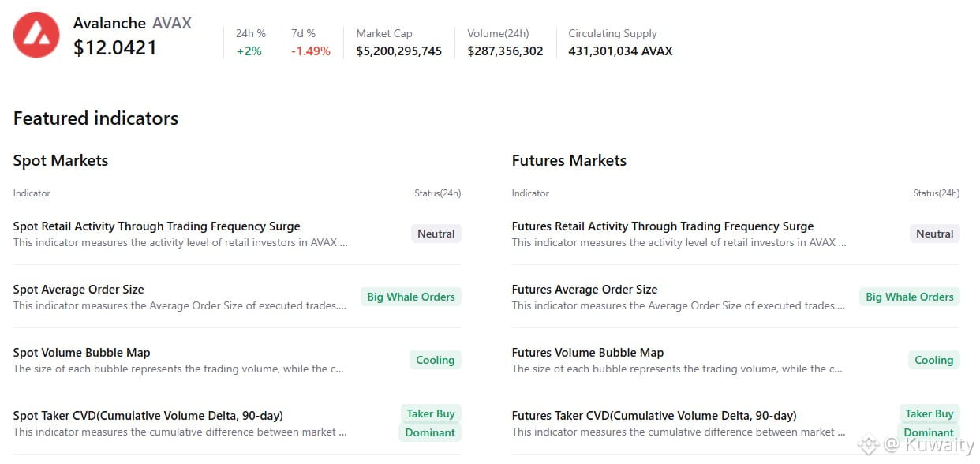Click the Binance watermark icon
Viewport: 980px width, 464px height.
click(869, 445)
